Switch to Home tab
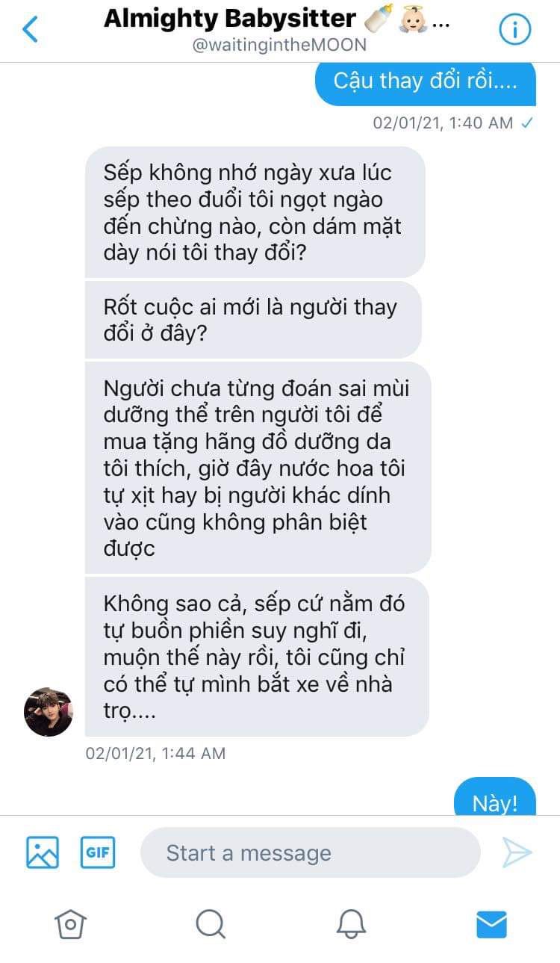This screenshot has width=560, height=963. [71, 924]
